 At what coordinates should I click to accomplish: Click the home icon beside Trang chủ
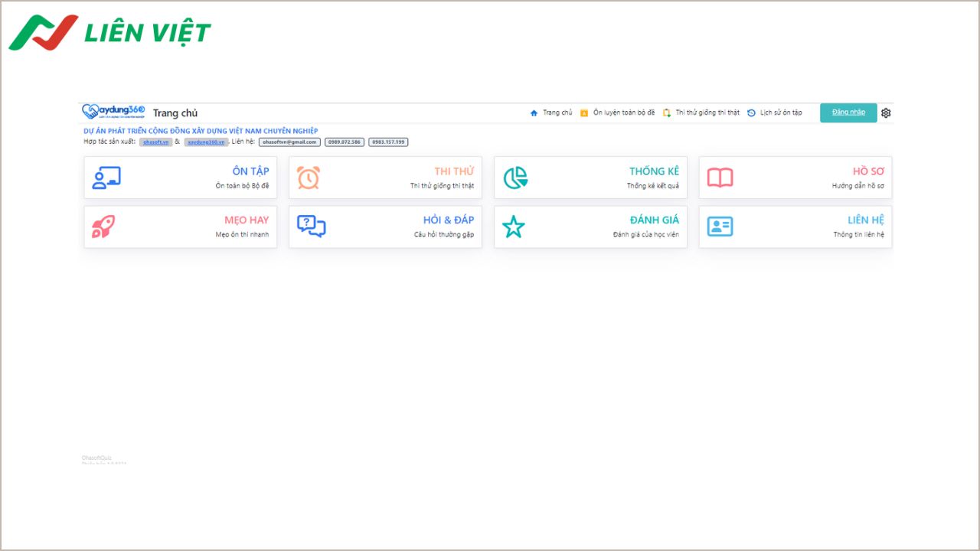pos(534,112)
